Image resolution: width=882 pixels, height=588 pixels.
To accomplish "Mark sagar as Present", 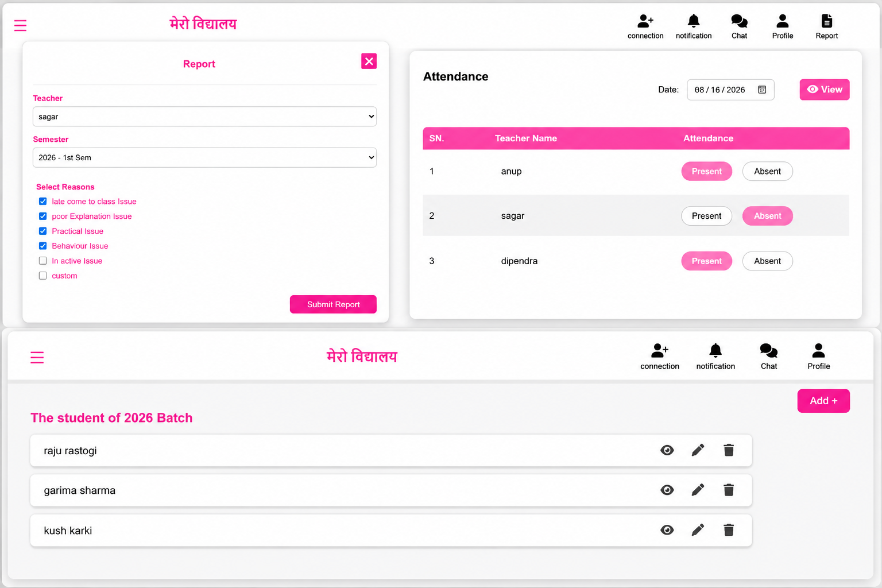I will pos(706,216).
